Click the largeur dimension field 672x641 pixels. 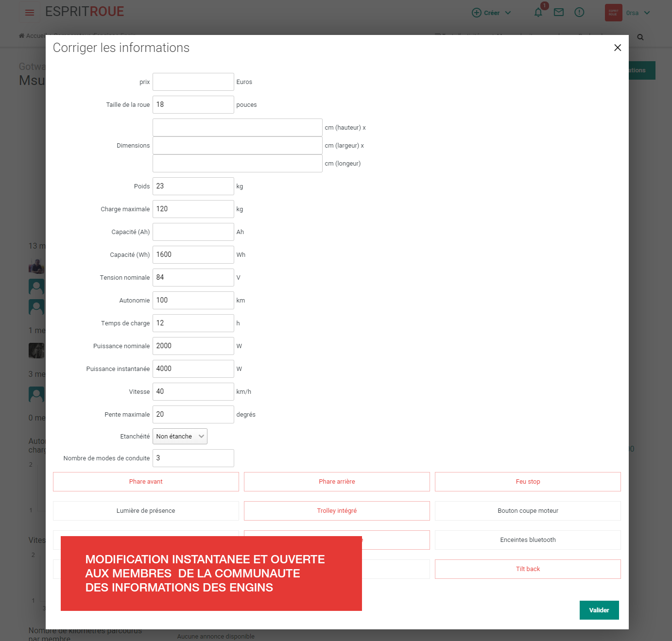[x=238, y=145]
